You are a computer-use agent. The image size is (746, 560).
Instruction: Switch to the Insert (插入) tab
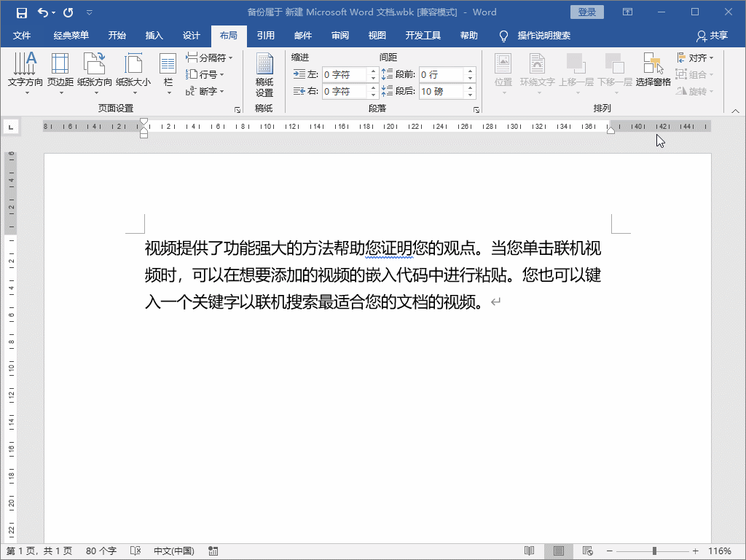click(x=154, y=36)
